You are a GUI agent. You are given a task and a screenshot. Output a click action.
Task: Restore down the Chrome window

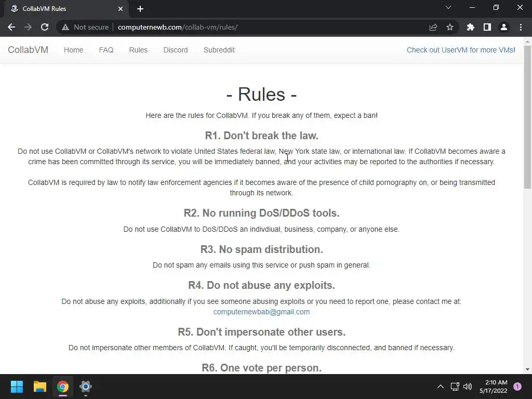(x=496, y=7)
